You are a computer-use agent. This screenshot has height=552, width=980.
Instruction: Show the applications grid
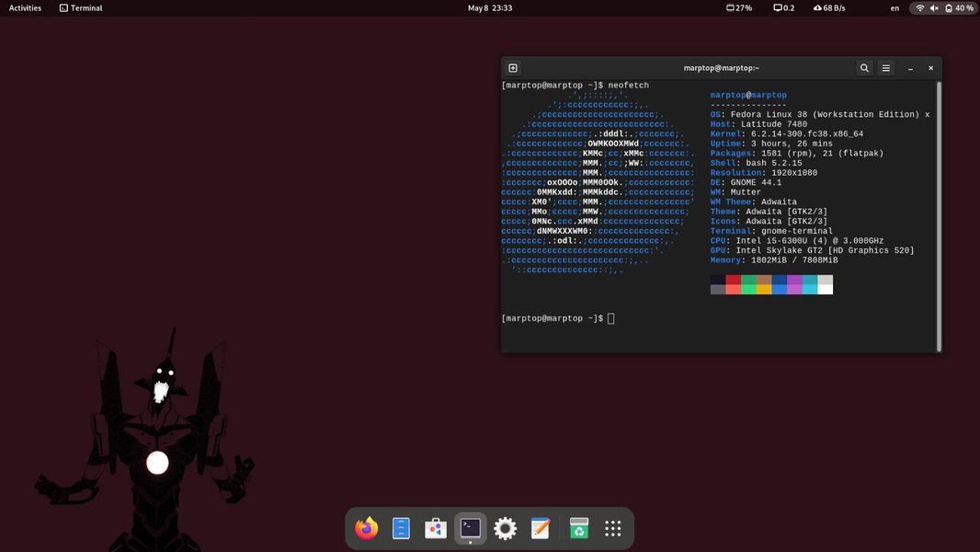click(x=613, y=528)
